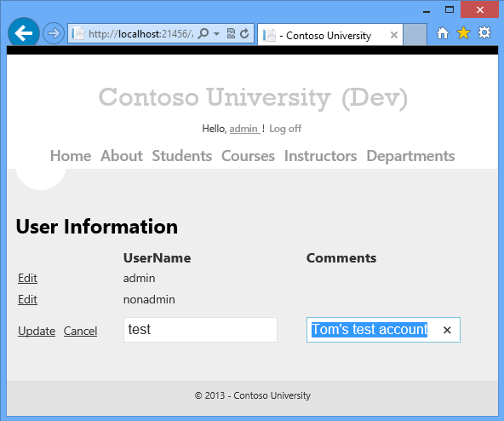504x421 pixels.
Task: Click Edit link for admin row
Action: pyautogui.click(x=27, y=278)
